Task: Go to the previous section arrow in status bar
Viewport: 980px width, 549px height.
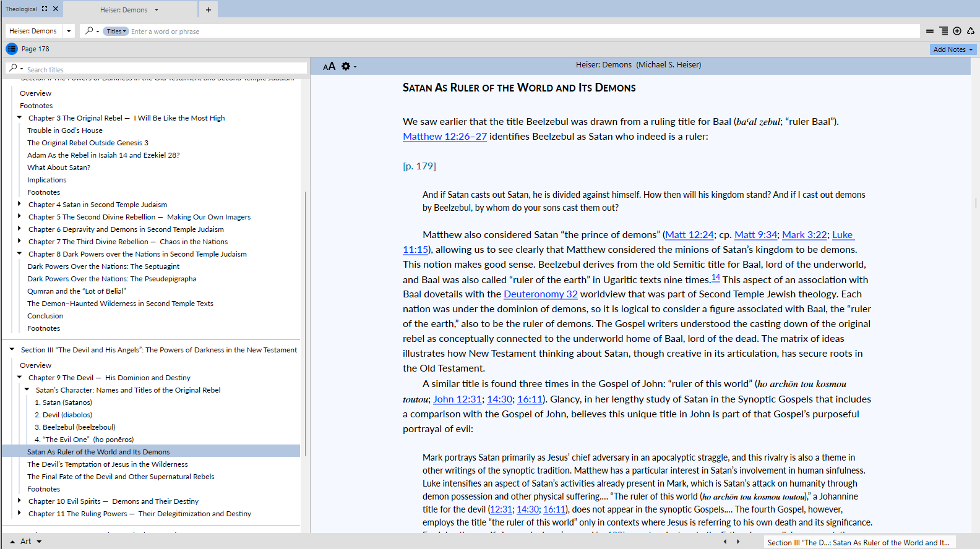Action: tap(725, 542)
